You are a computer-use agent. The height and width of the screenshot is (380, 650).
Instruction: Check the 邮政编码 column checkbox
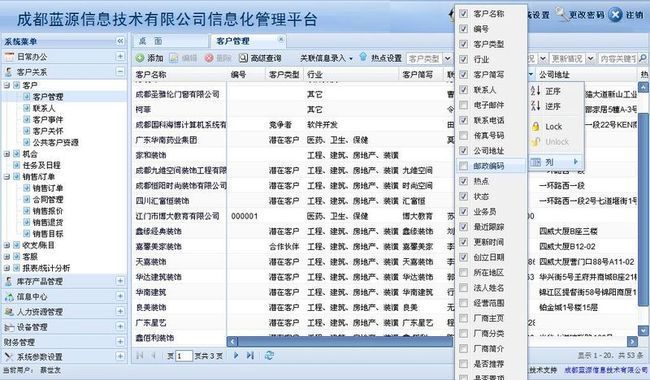tap(463, 166)
